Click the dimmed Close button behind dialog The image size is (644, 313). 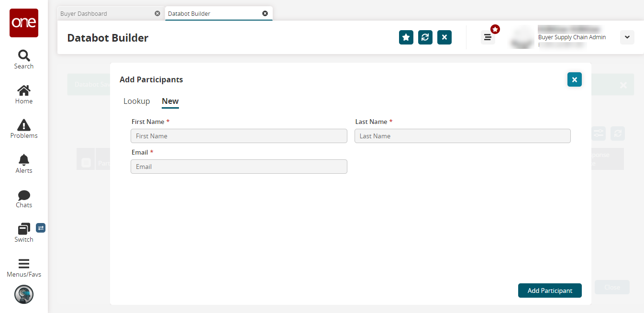[x=612, y=287]
